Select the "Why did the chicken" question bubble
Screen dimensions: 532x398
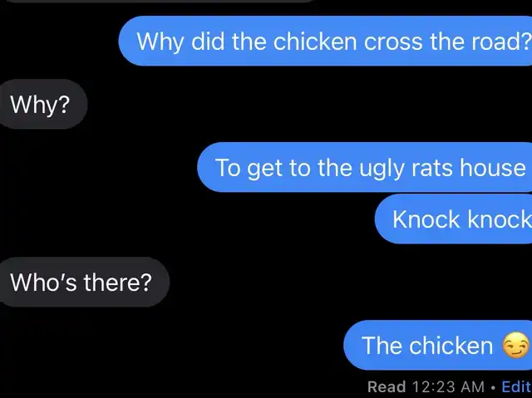coord(325,41)
